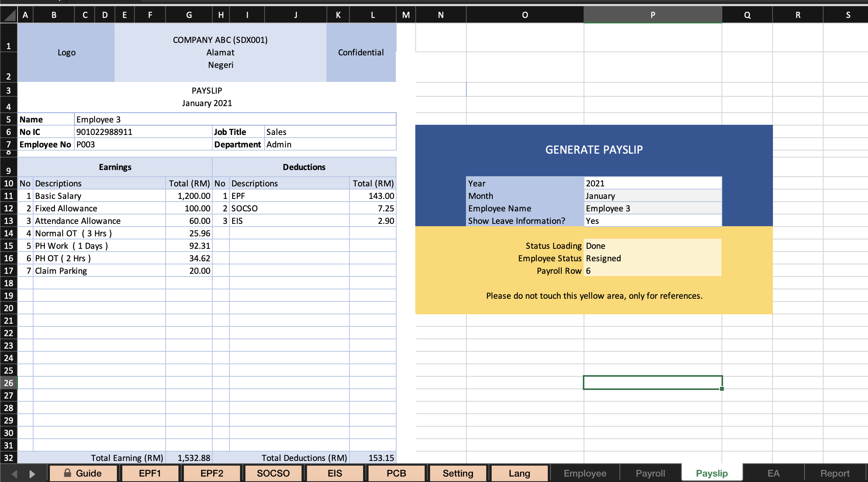Switch to the SOCSO sheet tab
The width and height of the screenshot is (868, 482).
273,473
